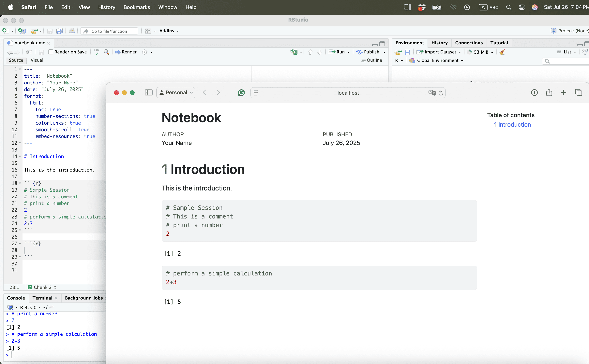The image size is (589, 364).
Task: Enable Render on Save checkbox
Action: 51,52
